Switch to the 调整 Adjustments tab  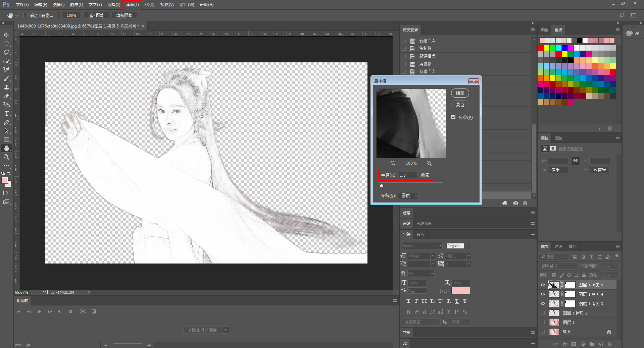[558, 138]
